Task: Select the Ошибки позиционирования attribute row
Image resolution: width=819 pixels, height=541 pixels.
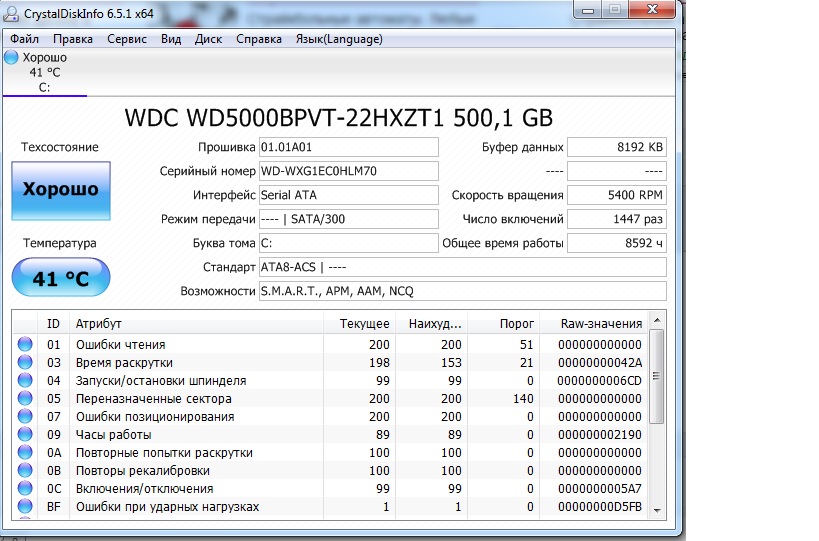Action: (330, 417)
